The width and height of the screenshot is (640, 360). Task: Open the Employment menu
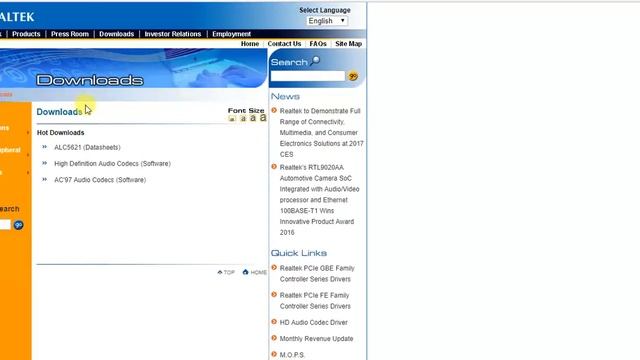point(231,34)
